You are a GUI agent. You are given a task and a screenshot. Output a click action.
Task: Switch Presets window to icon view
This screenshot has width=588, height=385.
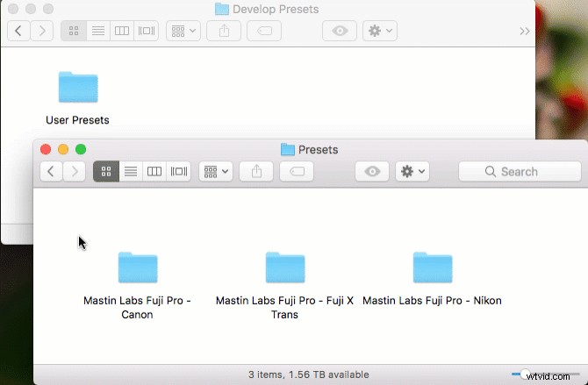click(106, 171)
